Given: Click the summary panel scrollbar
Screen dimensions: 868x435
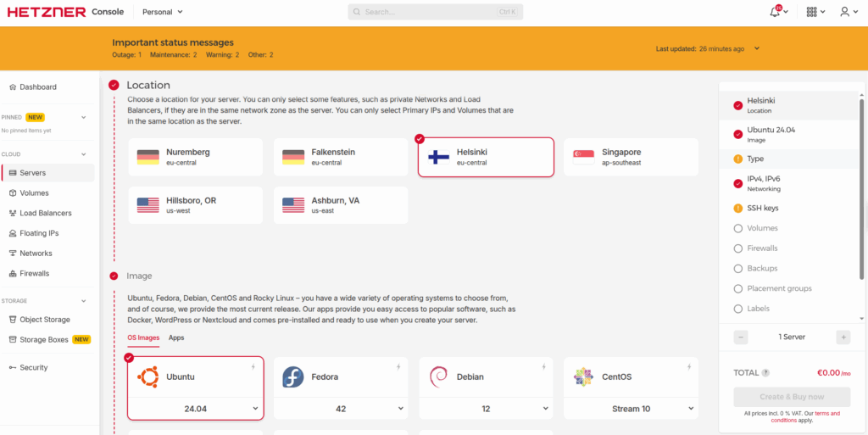Looking at the screenshot, I should click(861, 188).
